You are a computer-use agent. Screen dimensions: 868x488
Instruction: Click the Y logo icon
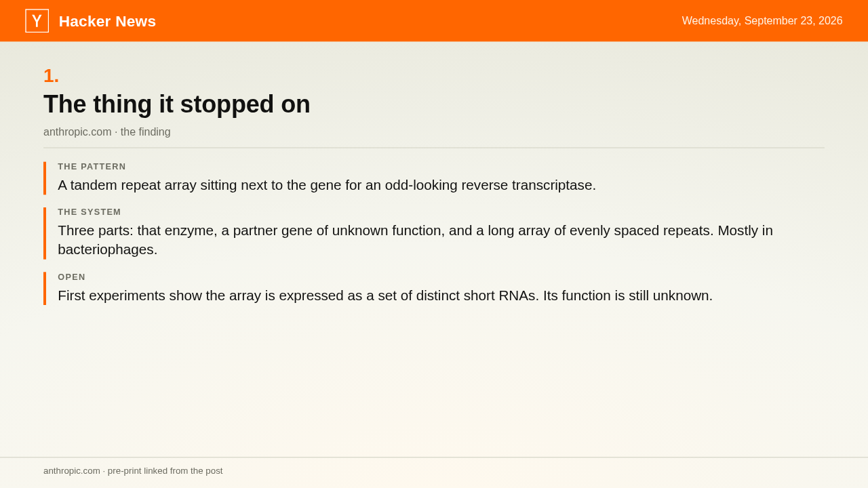(37, 21)
